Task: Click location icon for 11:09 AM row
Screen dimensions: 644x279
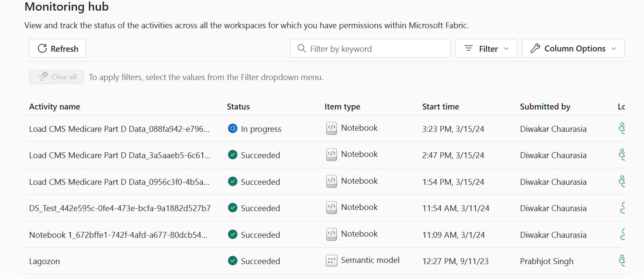Action: (622, 234)
